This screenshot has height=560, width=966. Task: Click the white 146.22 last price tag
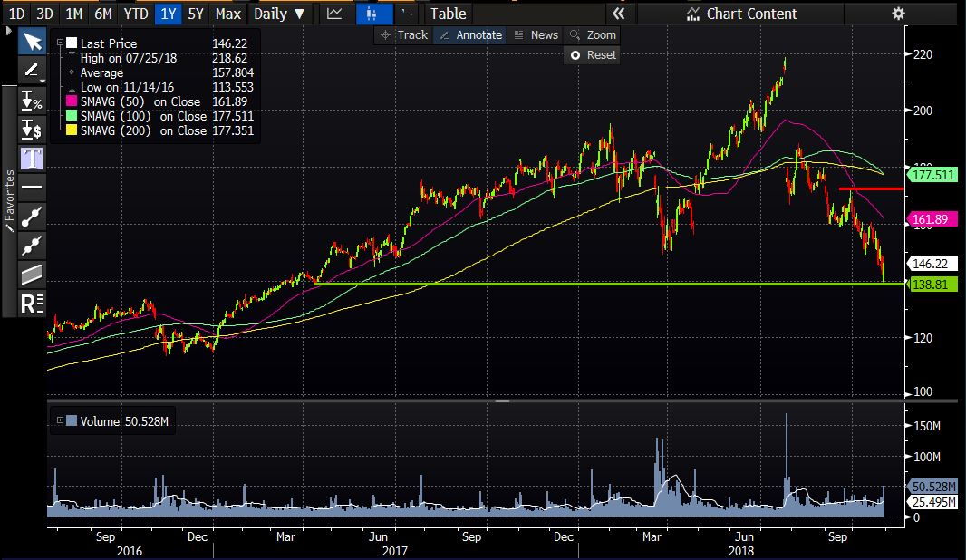[x=932, y=264]
